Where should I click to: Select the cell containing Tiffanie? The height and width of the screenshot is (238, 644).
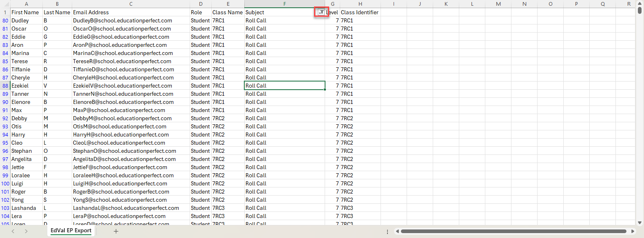coord(27,69)
